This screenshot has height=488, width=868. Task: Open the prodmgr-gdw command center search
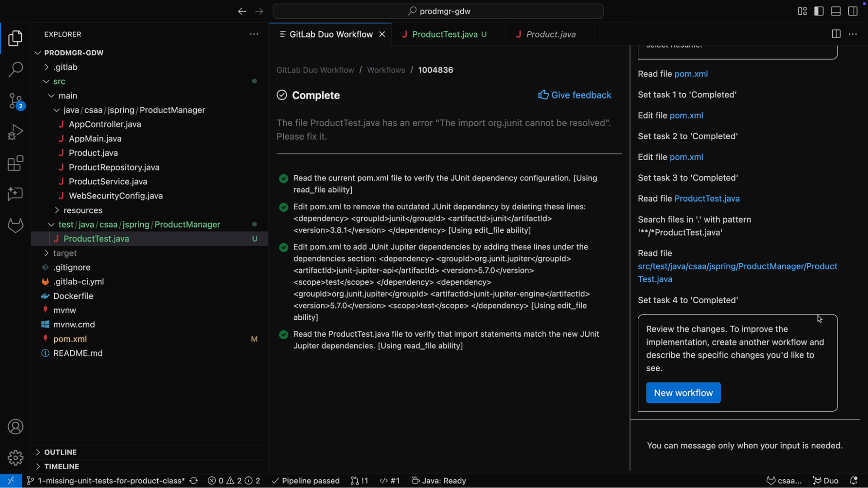coord(438,11)
